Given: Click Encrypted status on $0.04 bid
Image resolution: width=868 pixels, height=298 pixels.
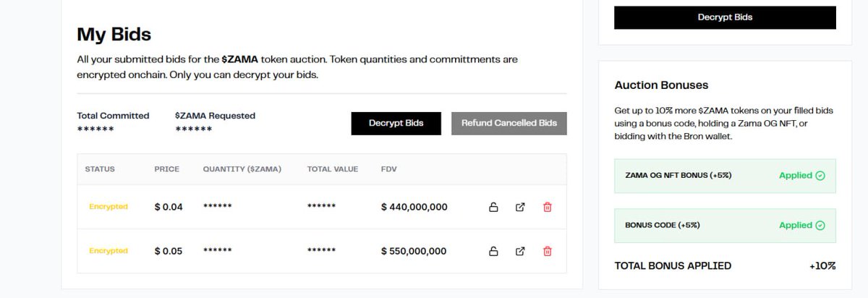Looking at the screenshot, I should point(109,207).
